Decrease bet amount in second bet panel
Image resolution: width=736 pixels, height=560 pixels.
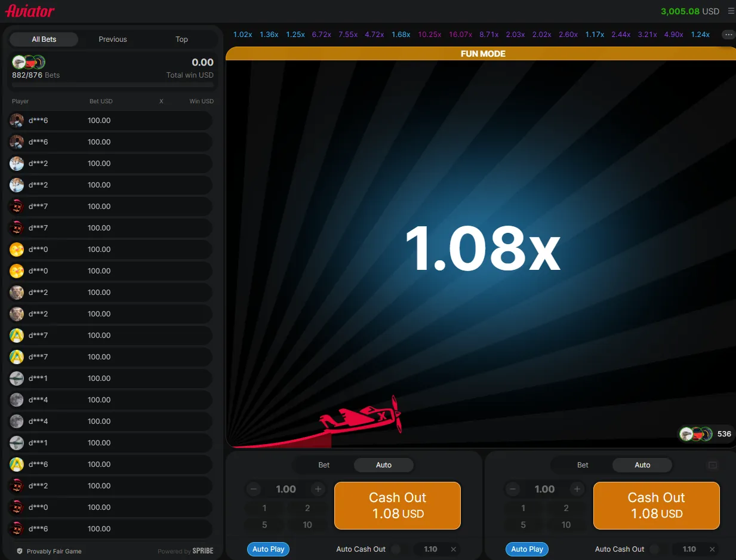(512, 489)
